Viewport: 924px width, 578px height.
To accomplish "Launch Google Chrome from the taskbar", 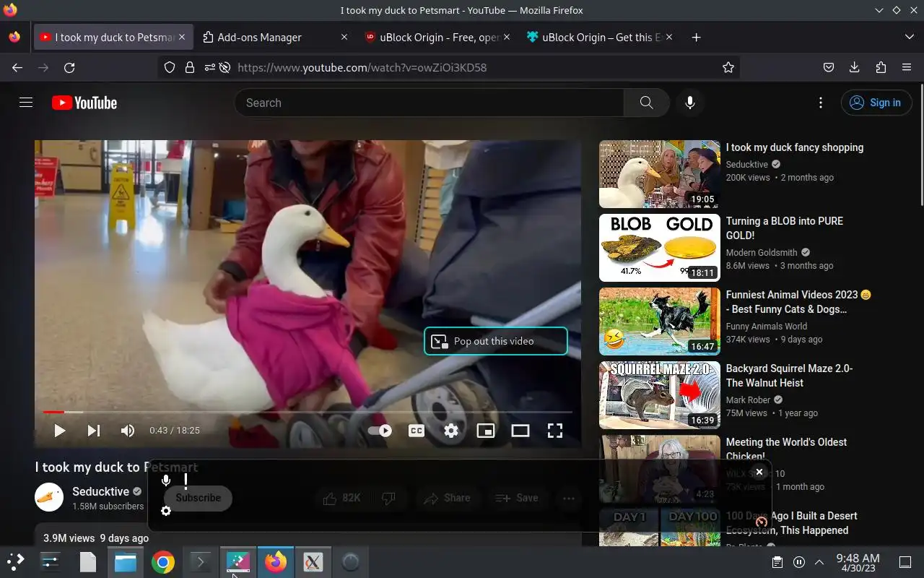I will tap(163, 561).
